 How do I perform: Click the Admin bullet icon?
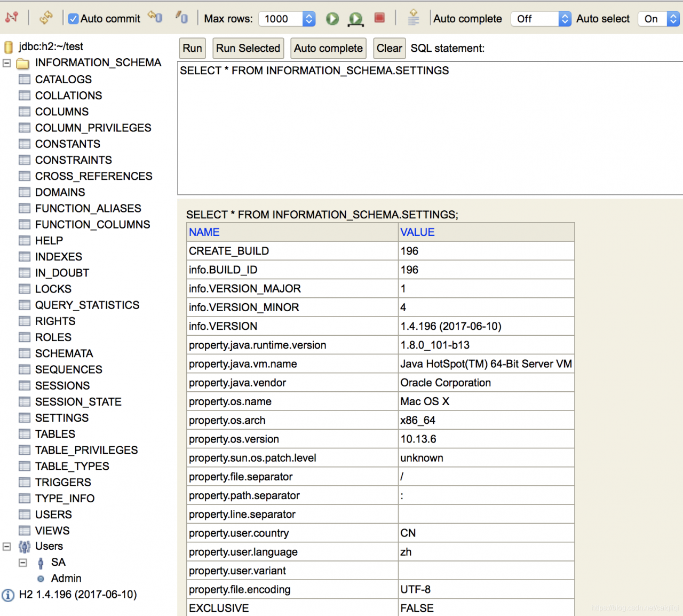click(x=41, y=579)
